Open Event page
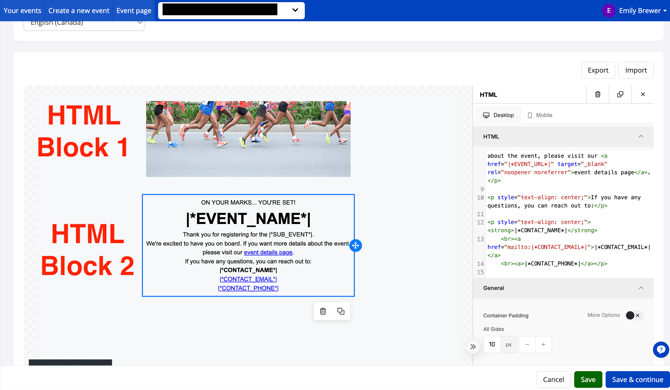Screen dimensions: 670x390 [134, 11]
